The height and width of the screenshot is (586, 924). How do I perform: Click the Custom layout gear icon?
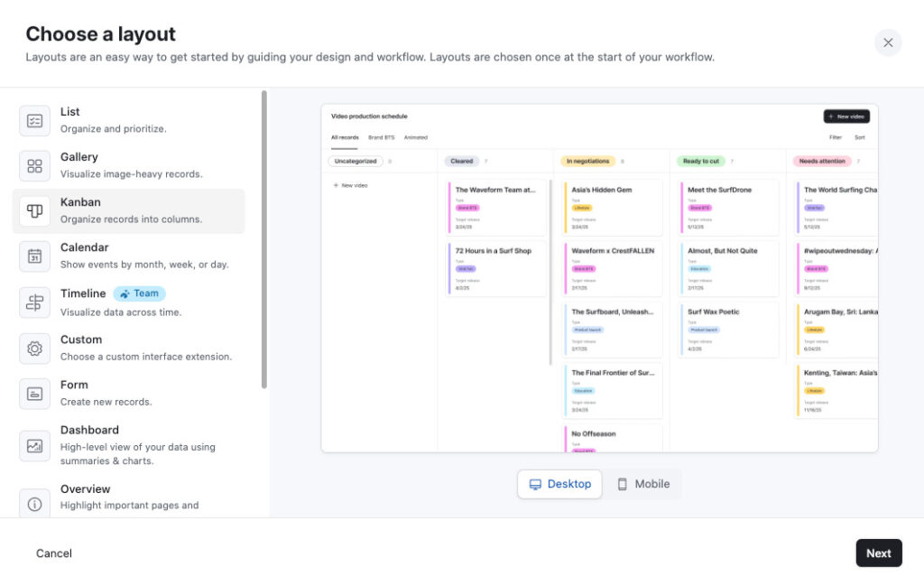(36, 347)
